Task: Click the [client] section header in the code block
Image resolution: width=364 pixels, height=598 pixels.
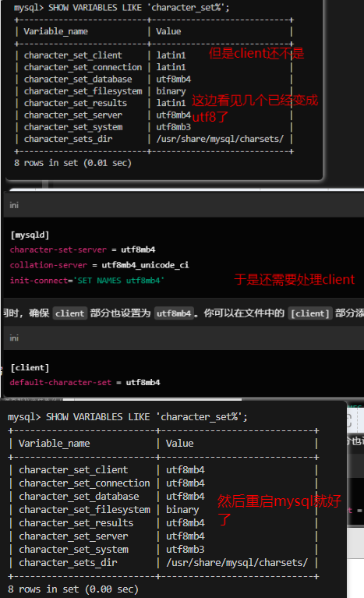Action: pos(30,368)
